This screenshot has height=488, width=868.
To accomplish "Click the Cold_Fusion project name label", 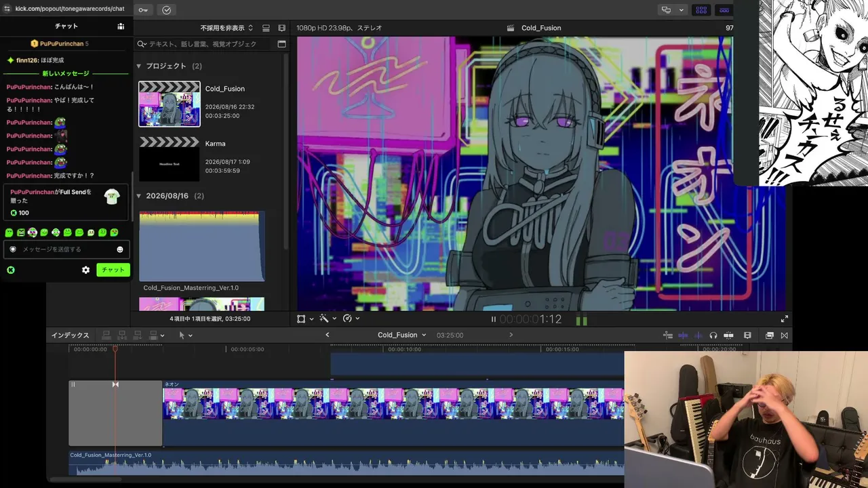I will (225, 89).
